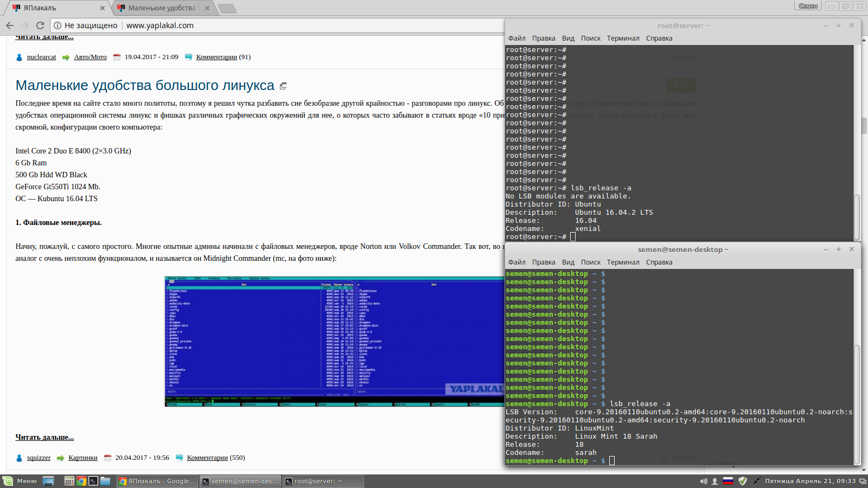Open author profile 'squizzer'
Screen dimensions: 868x488
[x=39, y=458]
